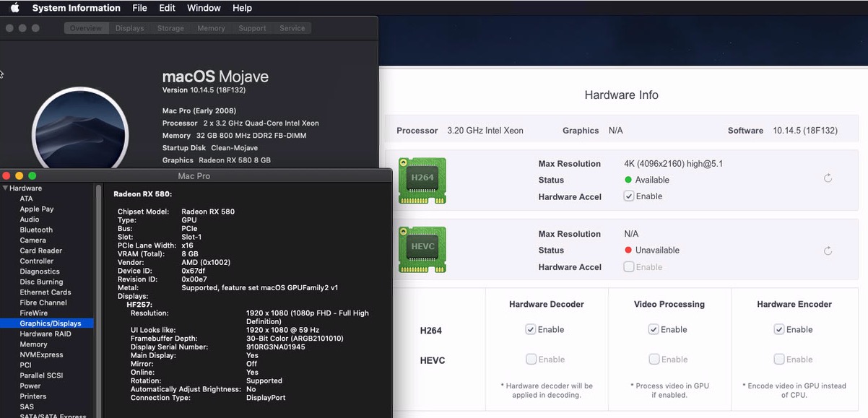The image size is (868, 418).
Task: Toggle HEVC Hardware Accel Enable checkbox
Action: coord(629,267)
